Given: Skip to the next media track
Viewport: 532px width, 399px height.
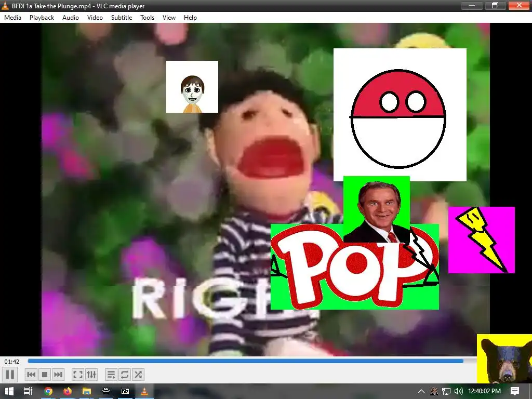Looking at the screenshot, I should (x=58, y=375).
